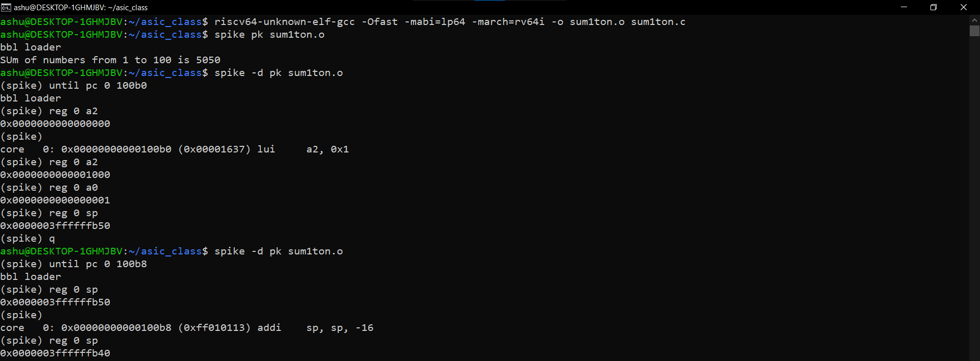
Task: Click the final sp value 0x0000003ffffffb40
Action: click(55, 353)
